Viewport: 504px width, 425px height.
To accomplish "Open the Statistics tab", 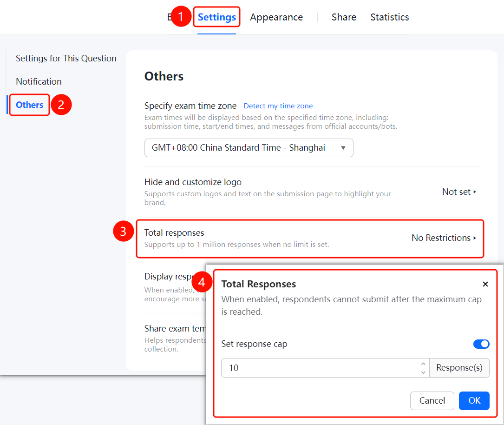I will click(390, 17).
